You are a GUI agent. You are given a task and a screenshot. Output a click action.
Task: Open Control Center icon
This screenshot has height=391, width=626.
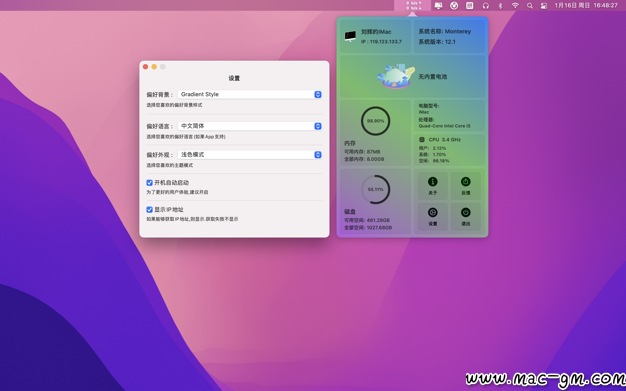544,6
